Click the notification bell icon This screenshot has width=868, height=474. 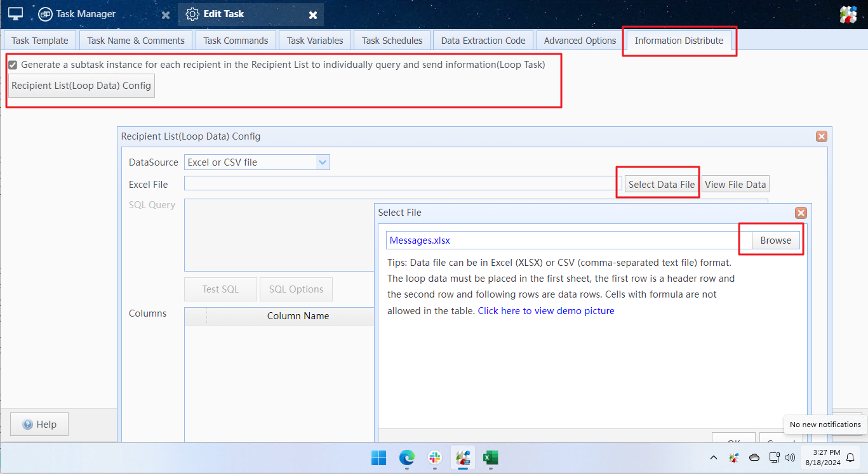(850, 458)
